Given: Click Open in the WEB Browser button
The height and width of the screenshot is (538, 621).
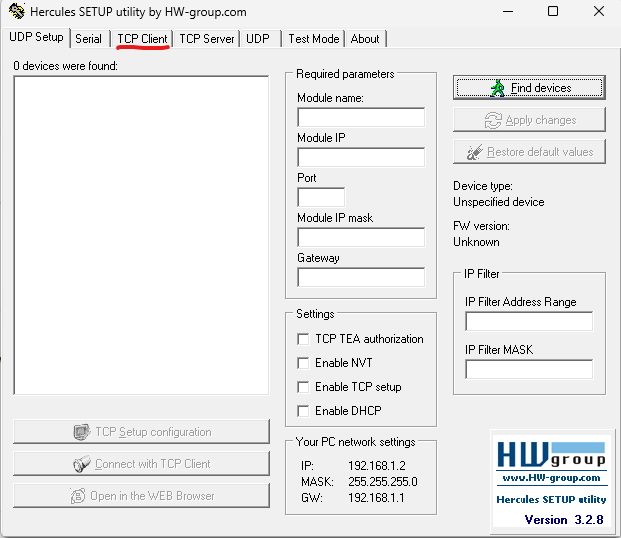Looking at the screenshot, I should [141, 495].
